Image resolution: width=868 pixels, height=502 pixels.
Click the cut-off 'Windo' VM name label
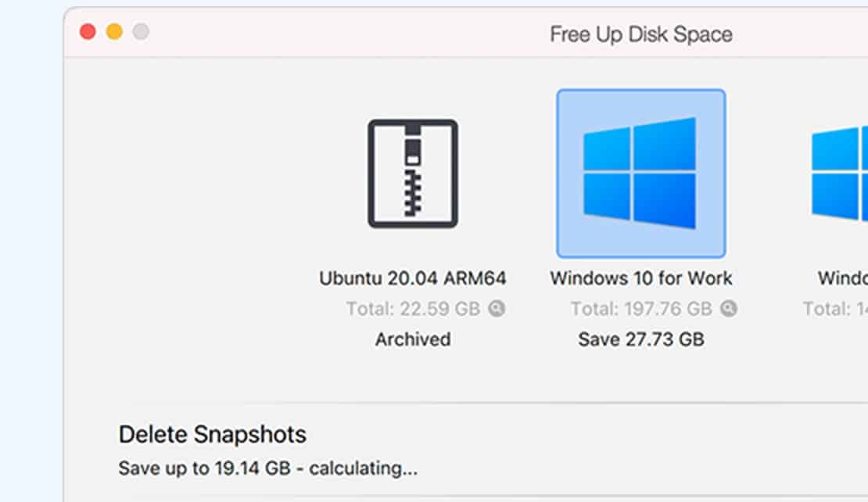click(x=843, y=278)
